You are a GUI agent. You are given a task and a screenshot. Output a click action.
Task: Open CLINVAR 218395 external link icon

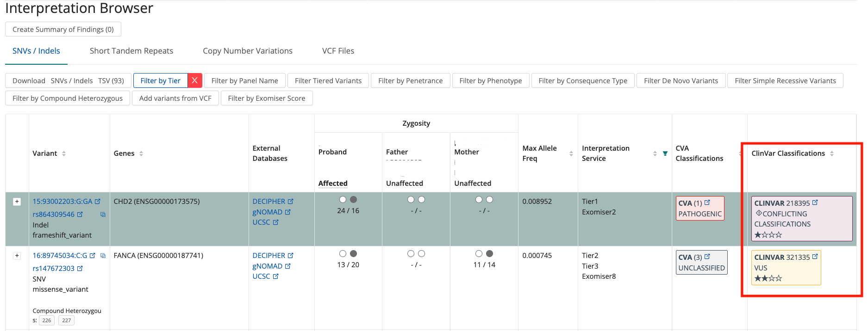[815, 202]
